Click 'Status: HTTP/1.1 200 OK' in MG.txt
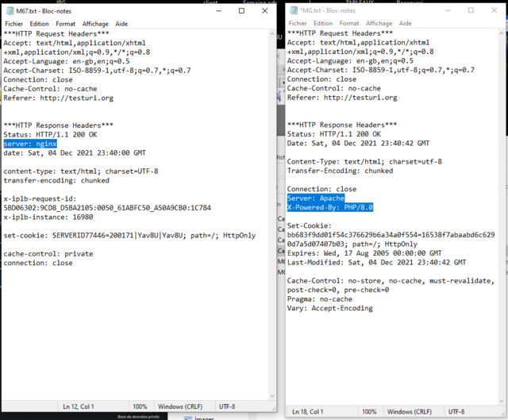This screenshot has height=420, width=508. tap(334, 134)
